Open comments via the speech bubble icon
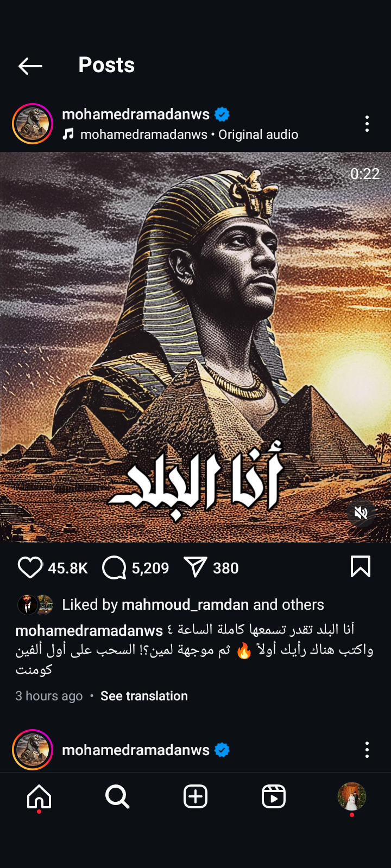Screen dimensions: 391x868 point(114,568)
